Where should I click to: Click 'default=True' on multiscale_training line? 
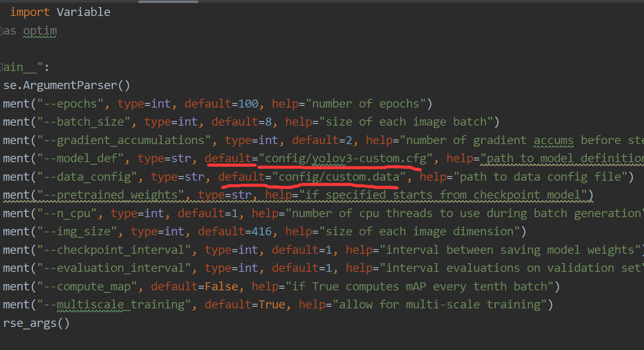pos(245,305)
